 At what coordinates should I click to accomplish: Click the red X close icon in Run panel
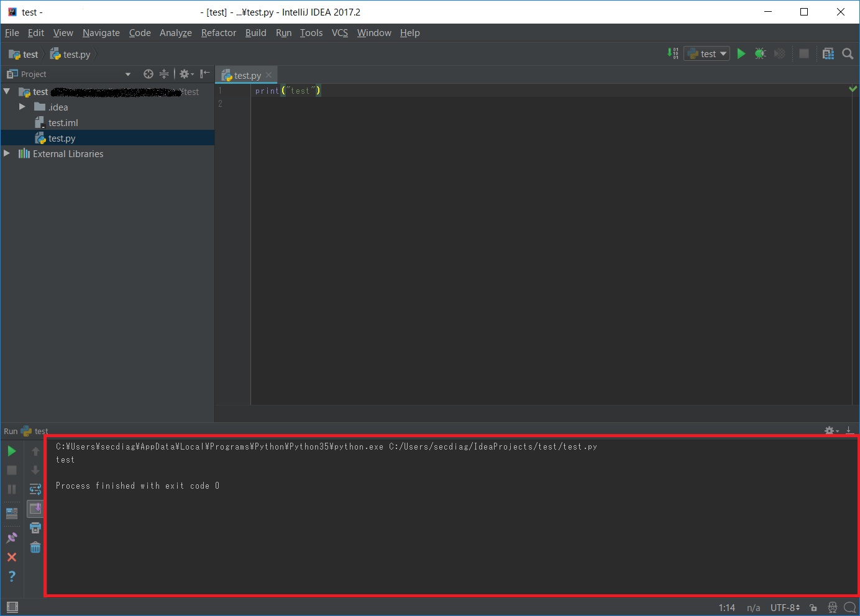click(12, 557)
